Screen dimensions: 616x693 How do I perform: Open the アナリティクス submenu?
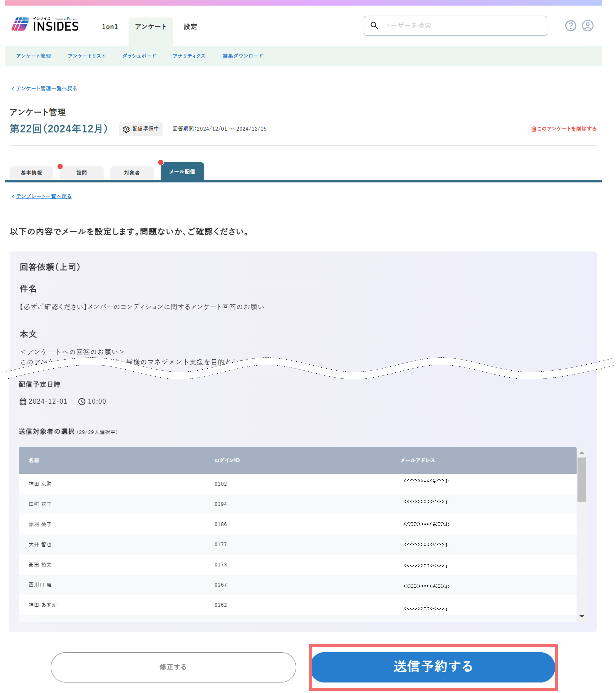(189, 56)
